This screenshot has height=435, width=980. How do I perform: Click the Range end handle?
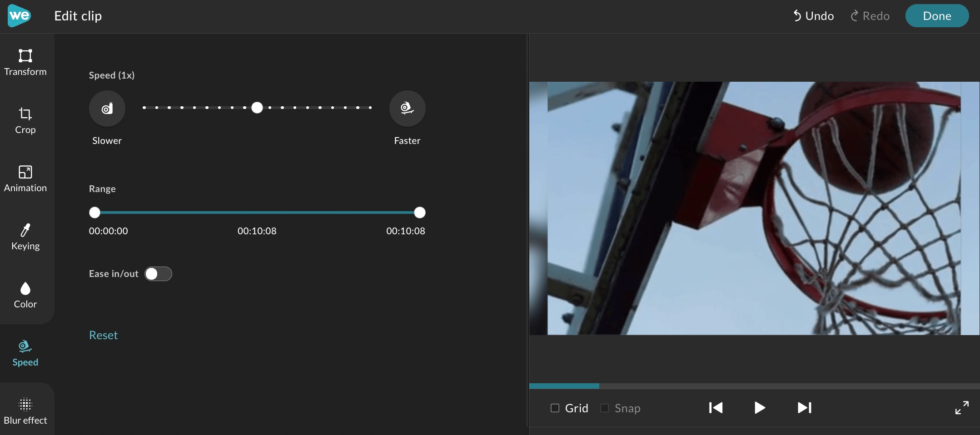click(x=420, y=213)
